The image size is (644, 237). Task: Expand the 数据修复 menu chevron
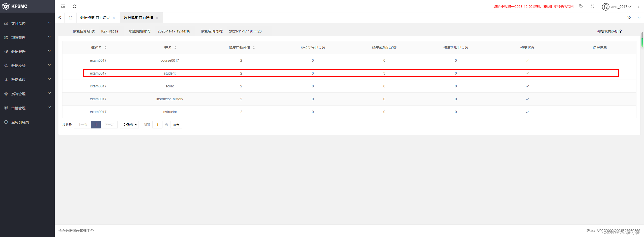[x=49, y=79]
